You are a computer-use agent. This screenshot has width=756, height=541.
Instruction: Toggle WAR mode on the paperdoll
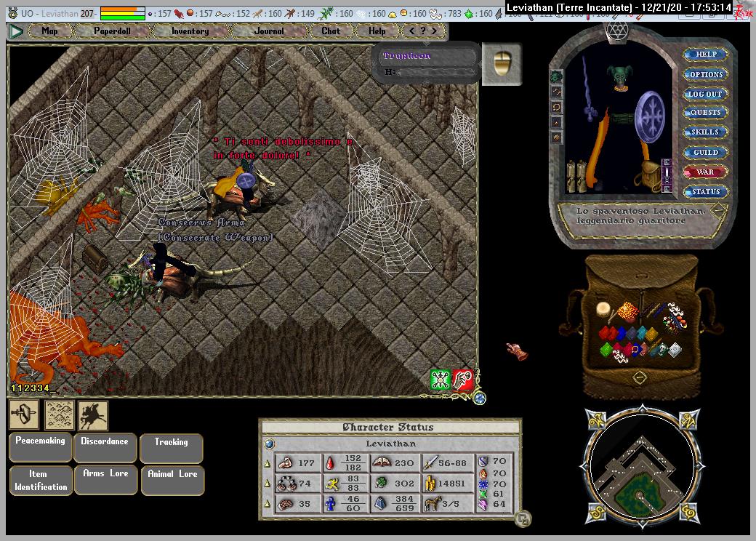(x=705, y=172)
